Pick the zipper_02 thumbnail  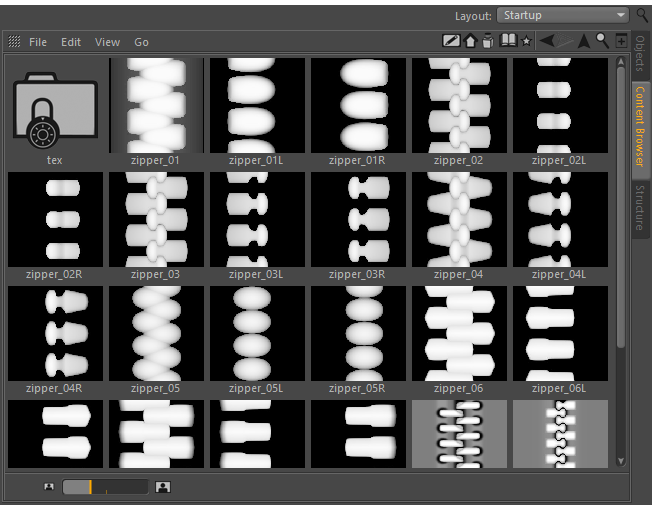coord(459,105)
